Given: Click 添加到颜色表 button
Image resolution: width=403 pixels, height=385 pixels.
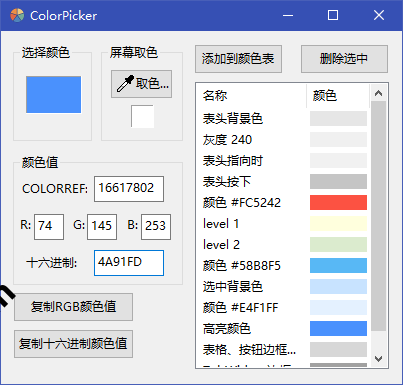Looking at the screenshot, I should (x=238, y=59).
